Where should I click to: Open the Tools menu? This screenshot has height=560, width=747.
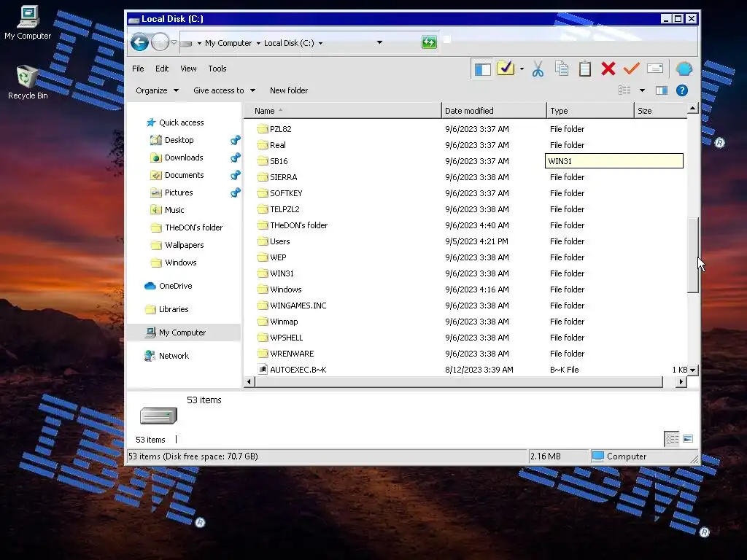tap(217, 69)
